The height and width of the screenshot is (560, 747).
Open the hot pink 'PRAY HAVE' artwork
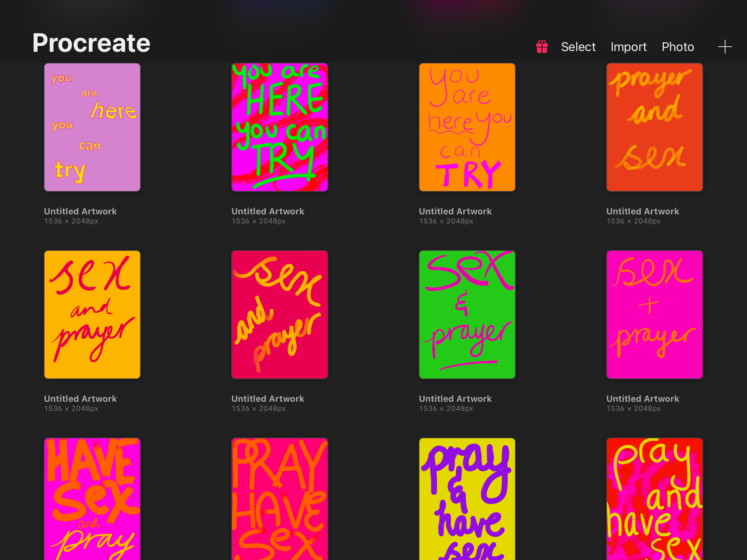(280, 499)
